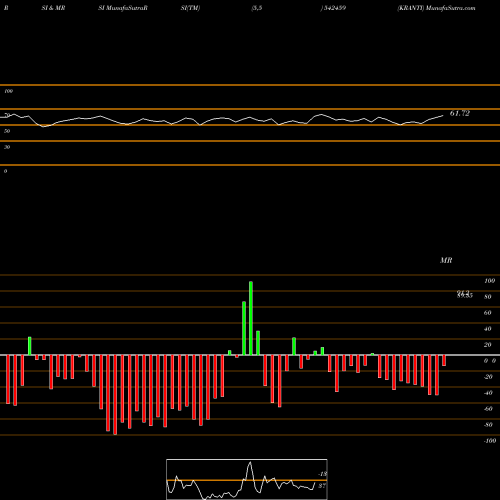Click the 60 label on MR axis
The height and width of the screenshot is (500, 500).
[488, 313]
